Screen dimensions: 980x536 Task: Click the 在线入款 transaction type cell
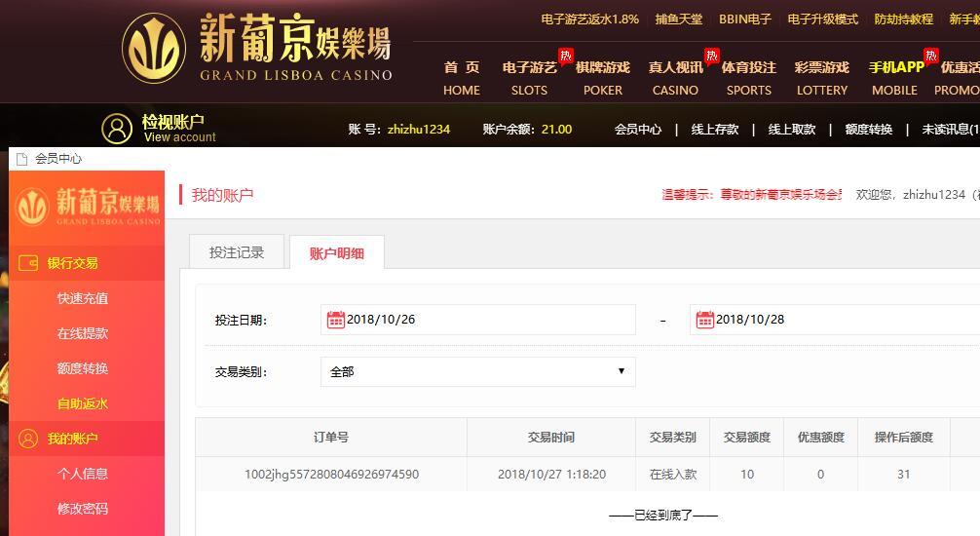click(672, 474)
